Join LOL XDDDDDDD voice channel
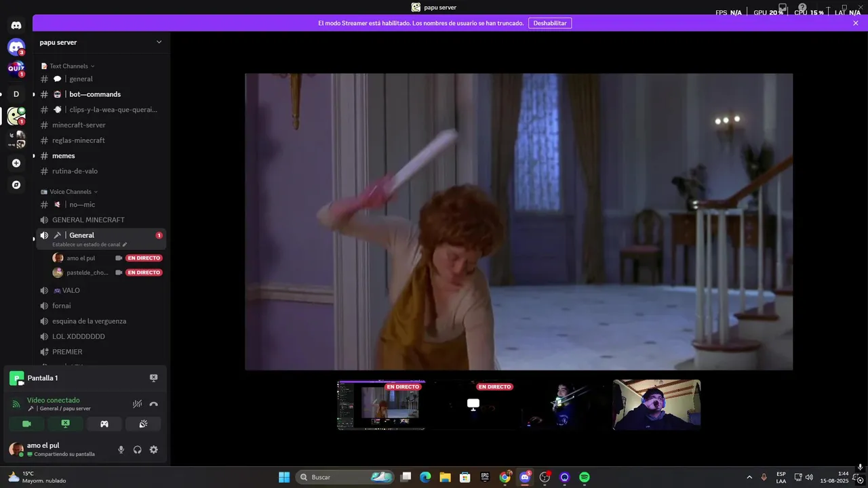 click(101, 336)
